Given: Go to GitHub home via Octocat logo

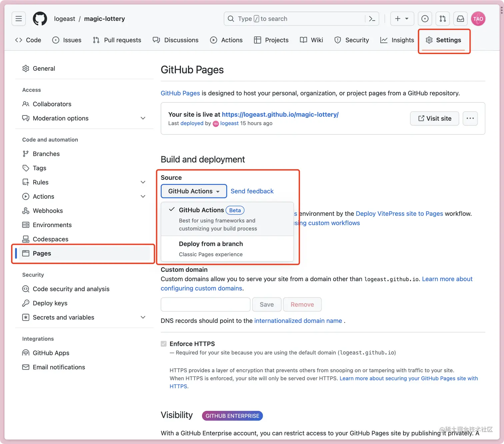Looking at the screenshot, I should (x=40, y=19).
